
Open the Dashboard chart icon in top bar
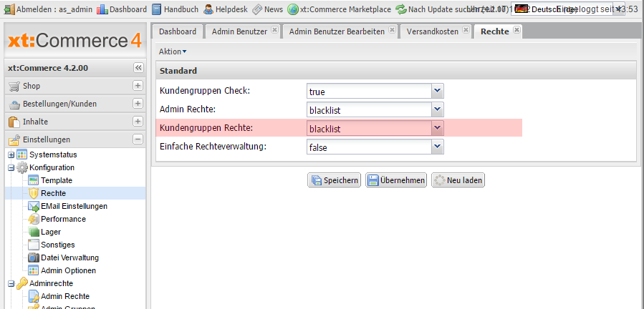tap(102, 9)
